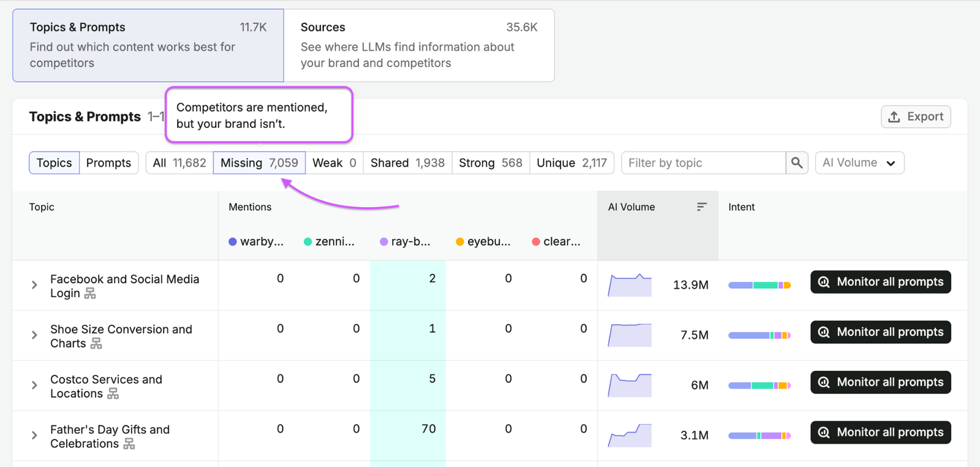
Task: Click intent color bar for Facebook topic
Action: (x=759, y=285)
